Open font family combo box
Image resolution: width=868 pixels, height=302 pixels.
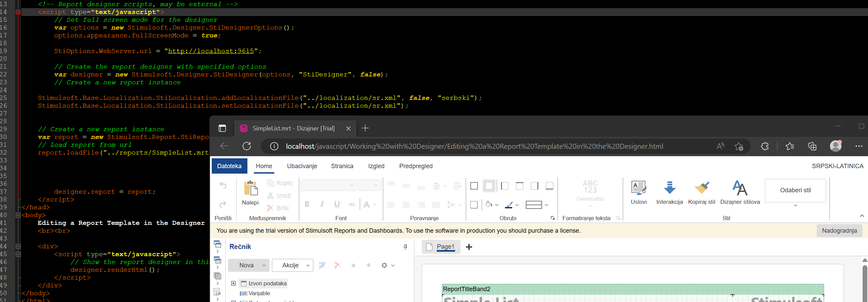tap(329, 185)
